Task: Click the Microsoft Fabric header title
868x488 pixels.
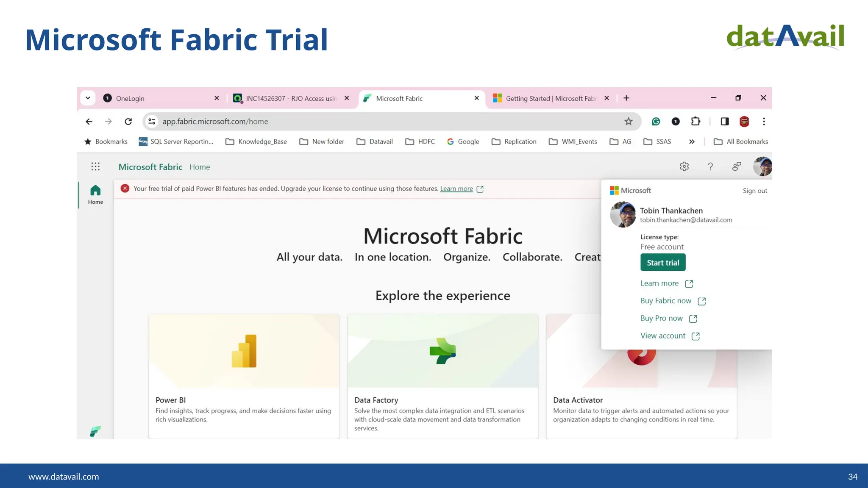Action: coord(150,167)
